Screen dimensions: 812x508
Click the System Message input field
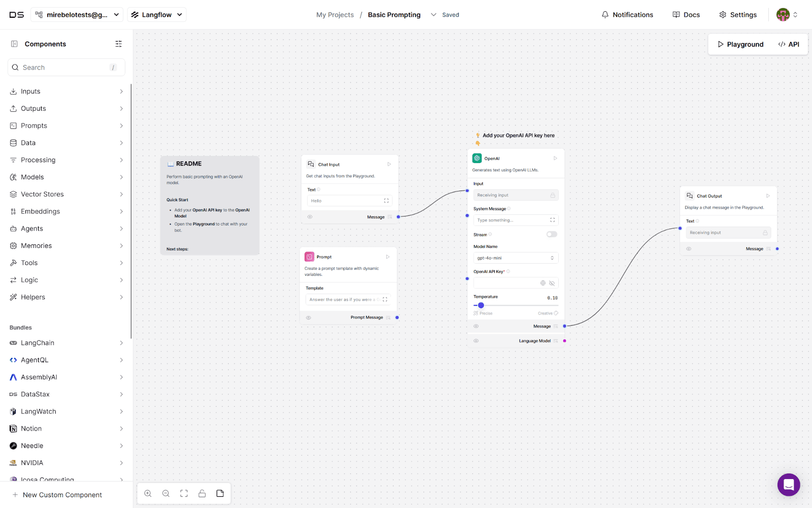pos(516,220)
